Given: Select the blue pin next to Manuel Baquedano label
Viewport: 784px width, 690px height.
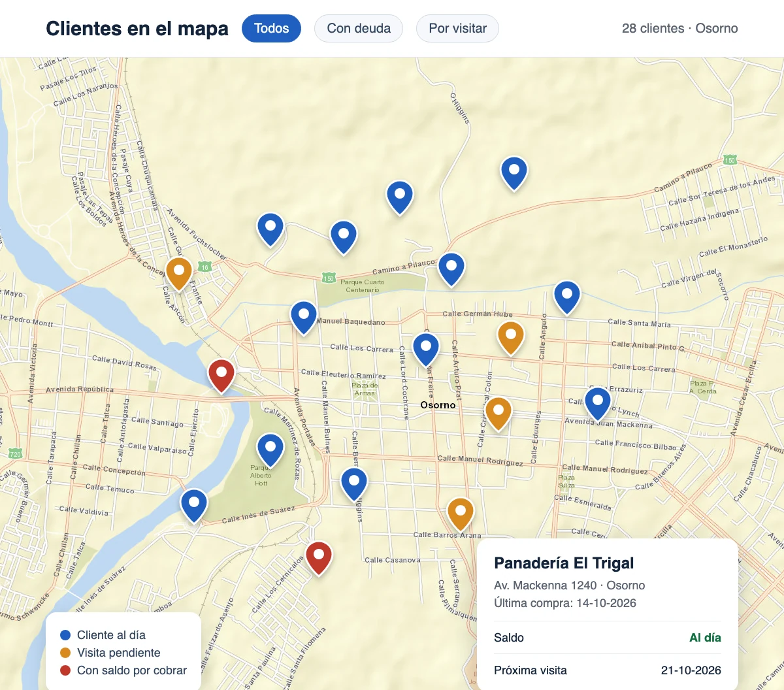Looking at the screenshot, I should point(304,318).
